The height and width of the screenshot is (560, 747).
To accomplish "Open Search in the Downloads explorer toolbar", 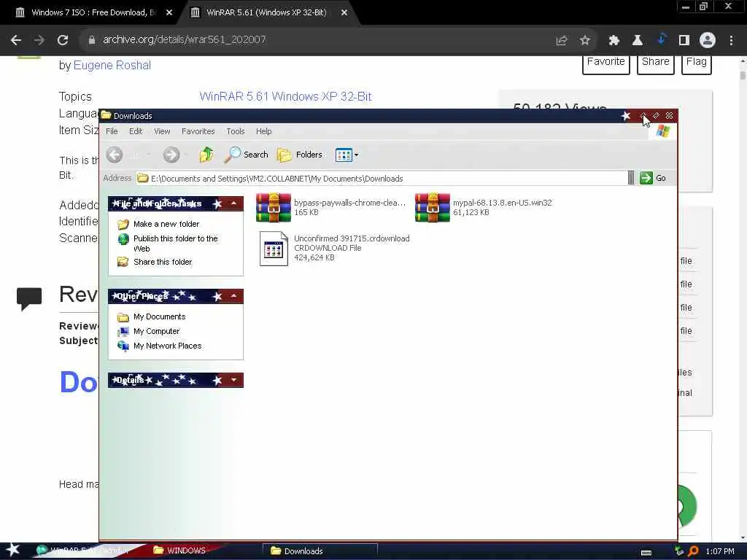I will pos(246,155).
